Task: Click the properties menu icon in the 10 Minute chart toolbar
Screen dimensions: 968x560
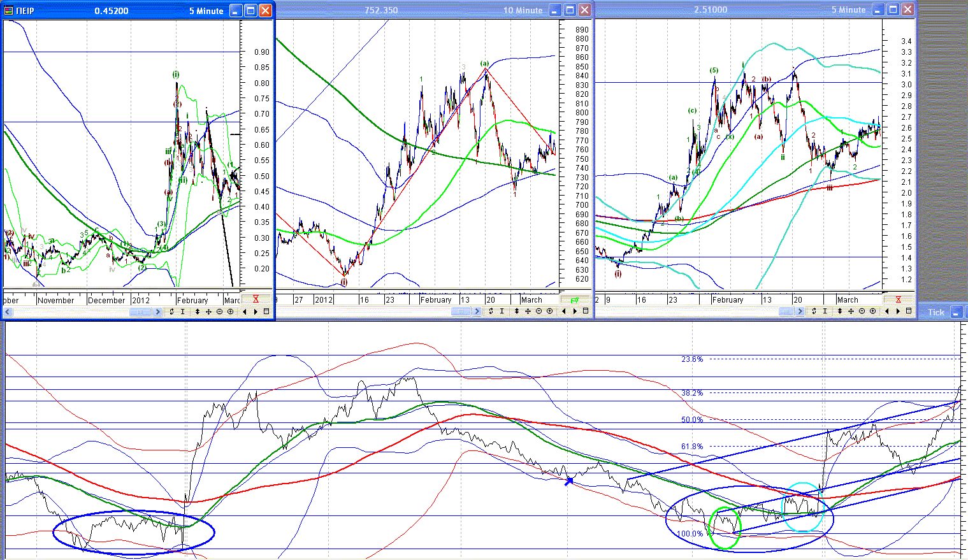Action: [x=586, y=311]
